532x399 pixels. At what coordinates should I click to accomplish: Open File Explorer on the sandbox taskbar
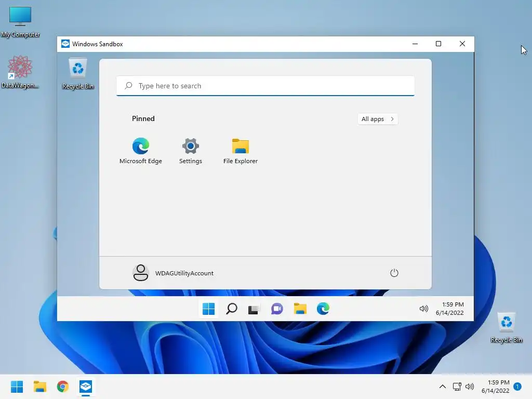[300, 309]
